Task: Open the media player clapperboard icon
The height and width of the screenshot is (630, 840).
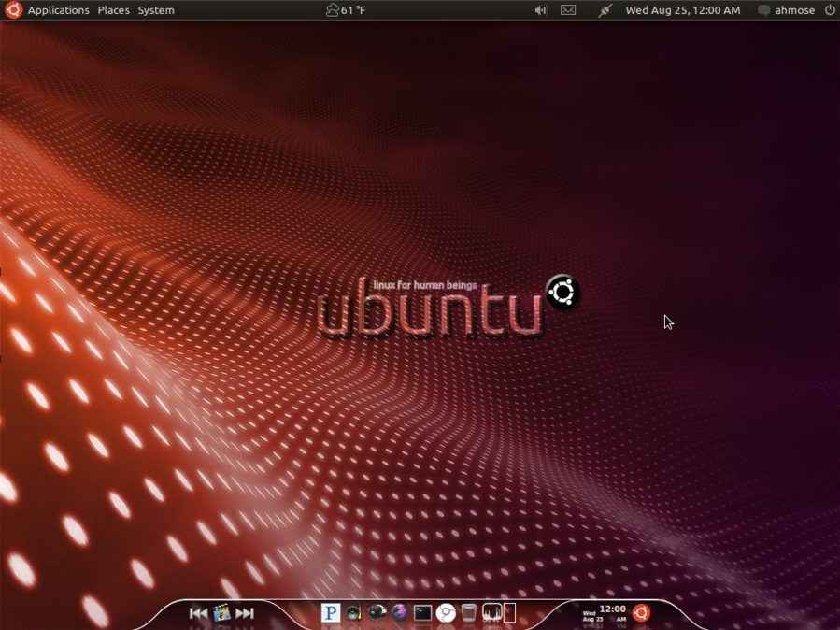Action: coord(221,613)
